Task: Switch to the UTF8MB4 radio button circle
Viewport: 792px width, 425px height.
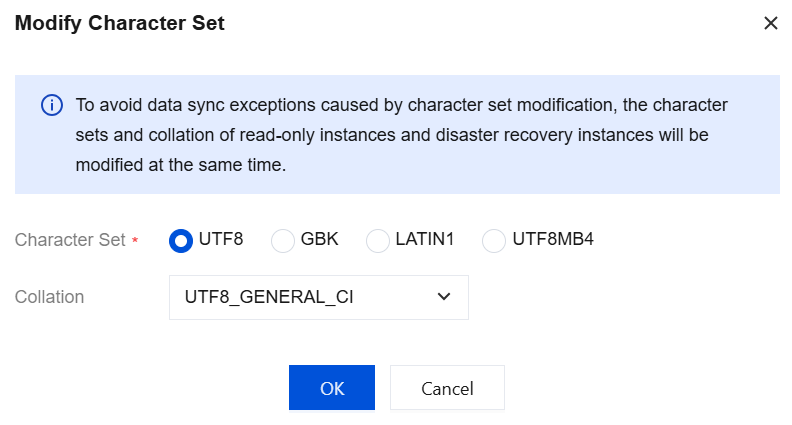Action: (494, 241)
